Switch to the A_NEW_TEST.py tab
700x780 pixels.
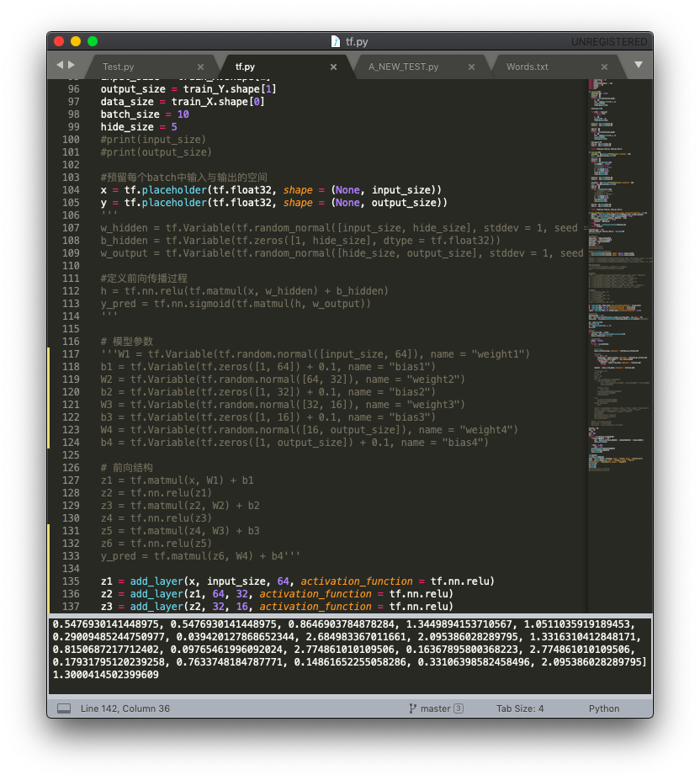pyautogui.click(x=403, y=66)
